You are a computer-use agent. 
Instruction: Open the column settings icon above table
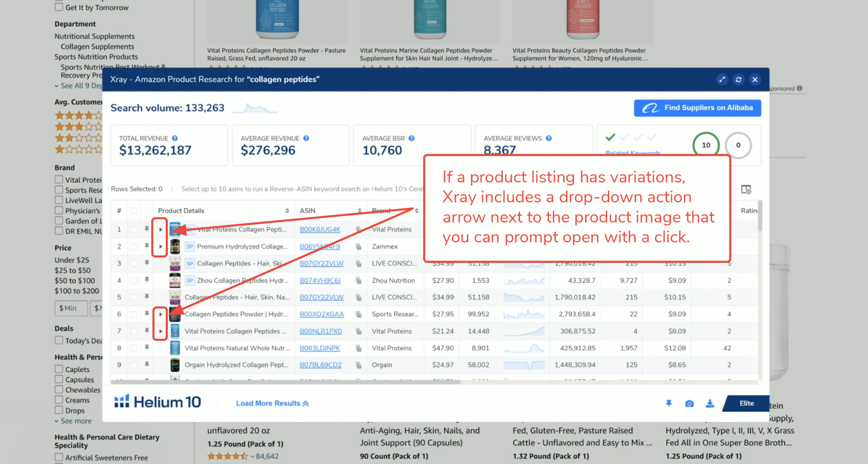[x=746, y=189]
